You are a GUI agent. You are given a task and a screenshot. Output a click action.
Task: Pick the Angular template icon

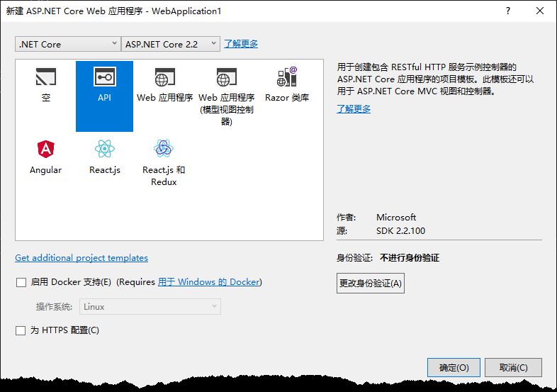click(46, 149)
